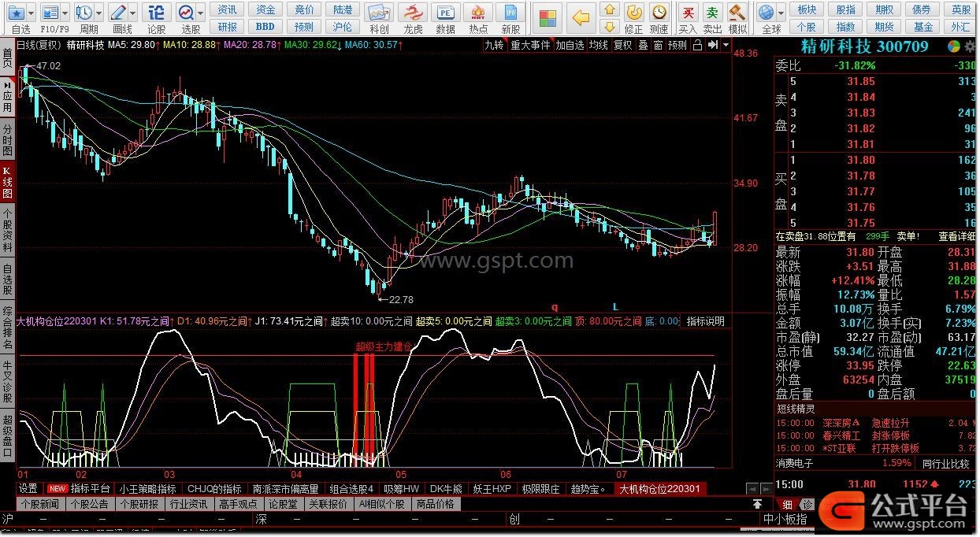Open the 论股 stock discussion icon
The width and height of the screenshot is (980, 537).
[158, 13]
